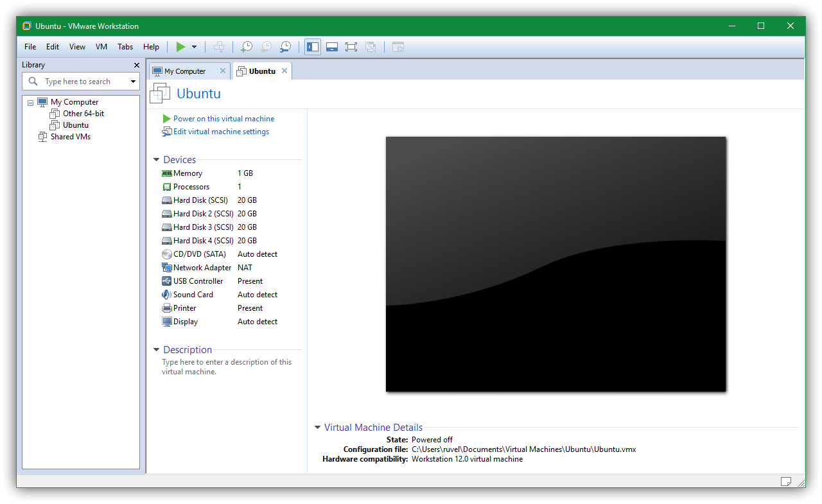The image size is (822, 504).
Task: Collapse the Devices section
Action: (156, 160)
